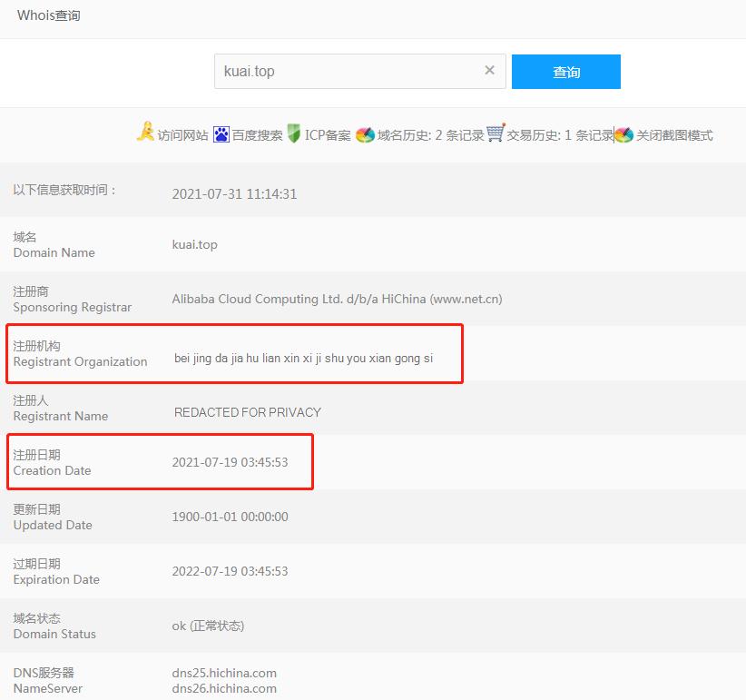746x700 pixels.
Task: Clear the search box with the X icon
Action: click(x=490, y=71)
